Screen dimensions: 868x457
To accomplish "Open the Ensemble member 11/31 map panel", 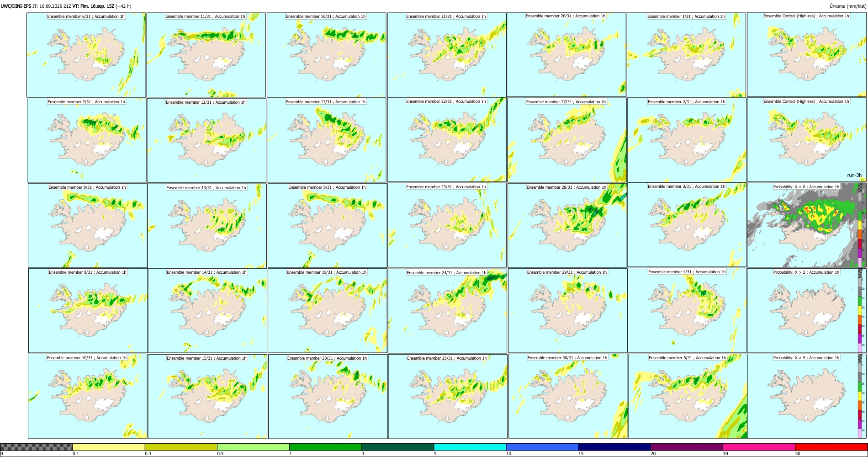I will (x=206, y=55).
